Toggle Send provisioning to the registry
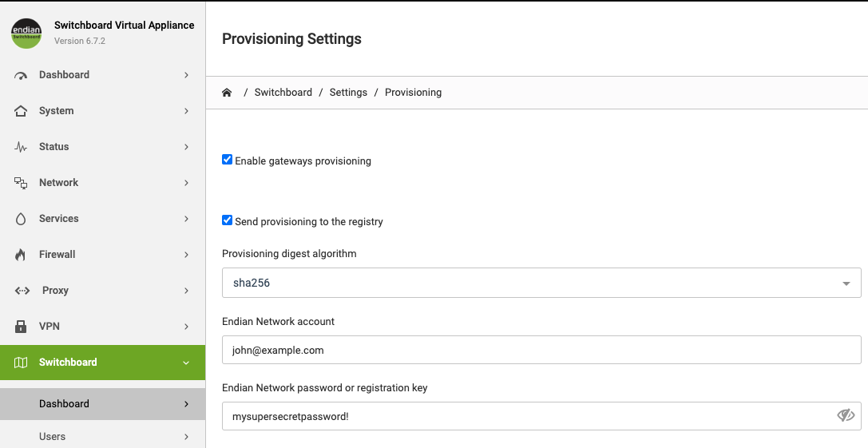868x448 pixels. [x=227, y=220]
